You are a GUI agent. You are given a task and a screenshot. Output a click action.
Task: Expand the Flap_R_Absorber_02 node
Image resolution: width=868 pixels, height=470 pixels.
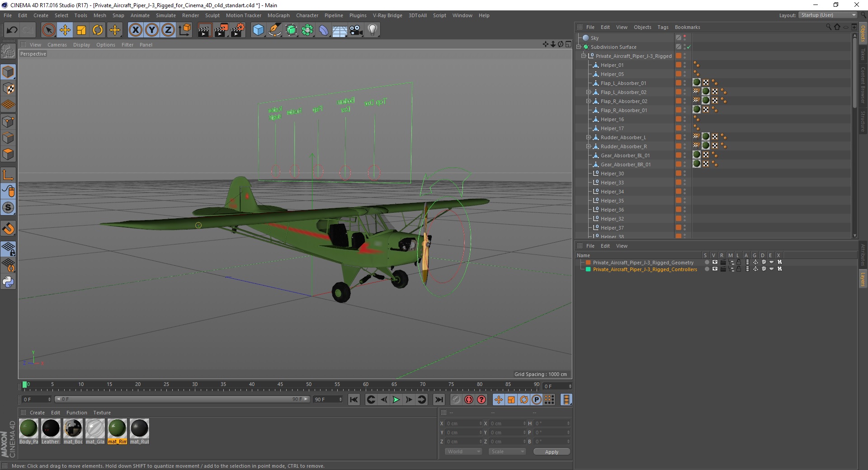click(589, 101)
